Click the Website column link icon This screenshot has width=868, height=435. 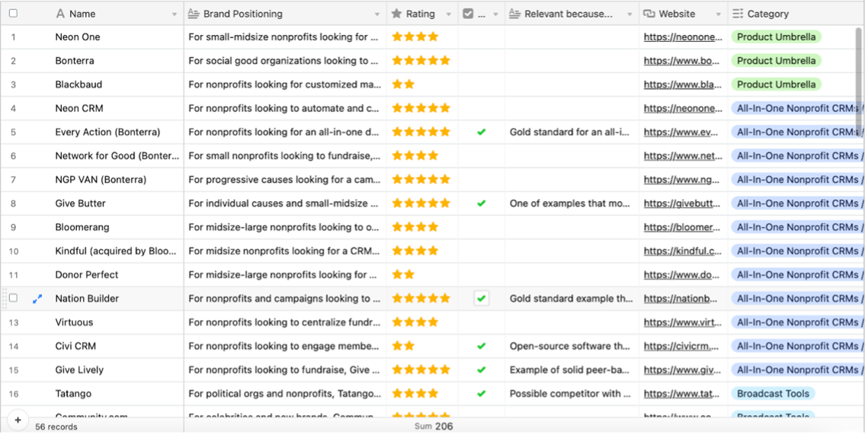coord(649,14)
